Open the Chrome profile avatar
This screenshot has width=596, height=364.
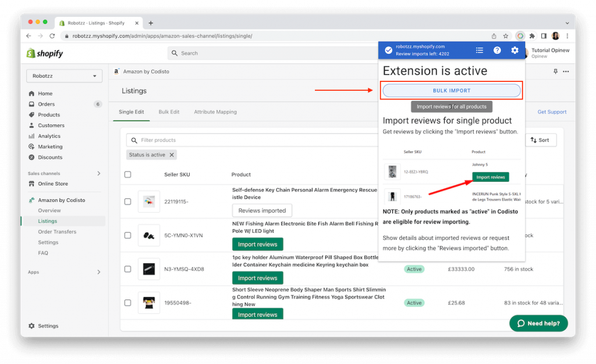(x=555, y=36)
